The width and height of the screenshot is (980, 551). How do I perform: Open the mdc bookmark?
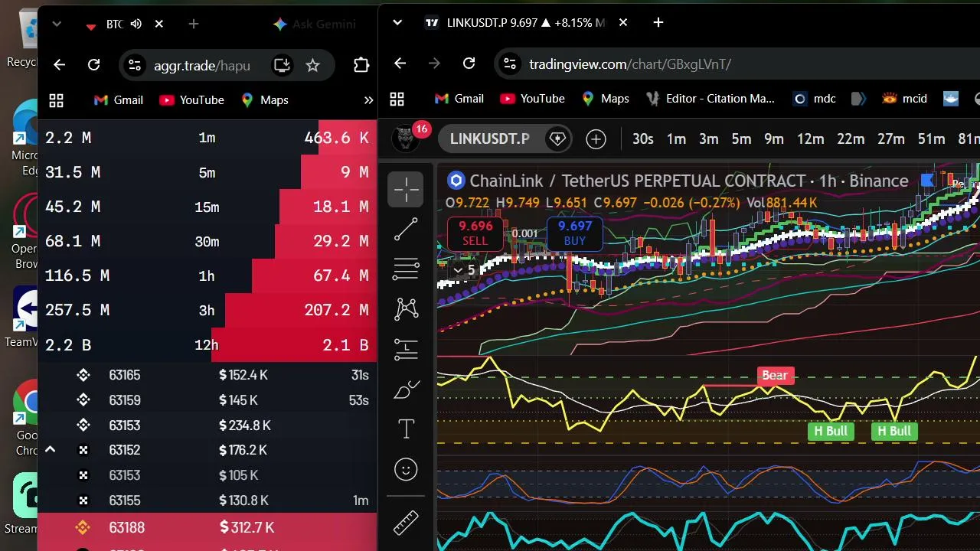pos(815,99)
